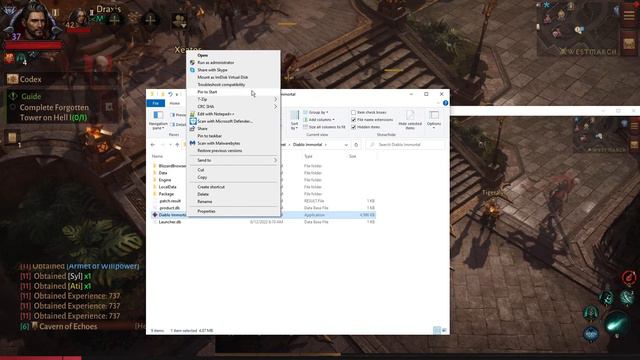Pick Troubleshoot compatibility from context menu

click(x=221, y=84)
